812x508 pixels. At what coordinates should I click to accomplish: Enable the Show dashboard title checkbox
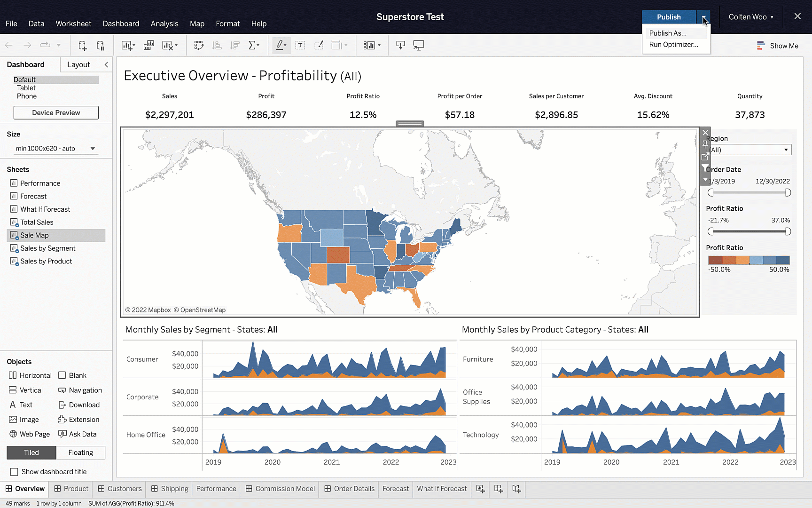(x=14, y=472)
